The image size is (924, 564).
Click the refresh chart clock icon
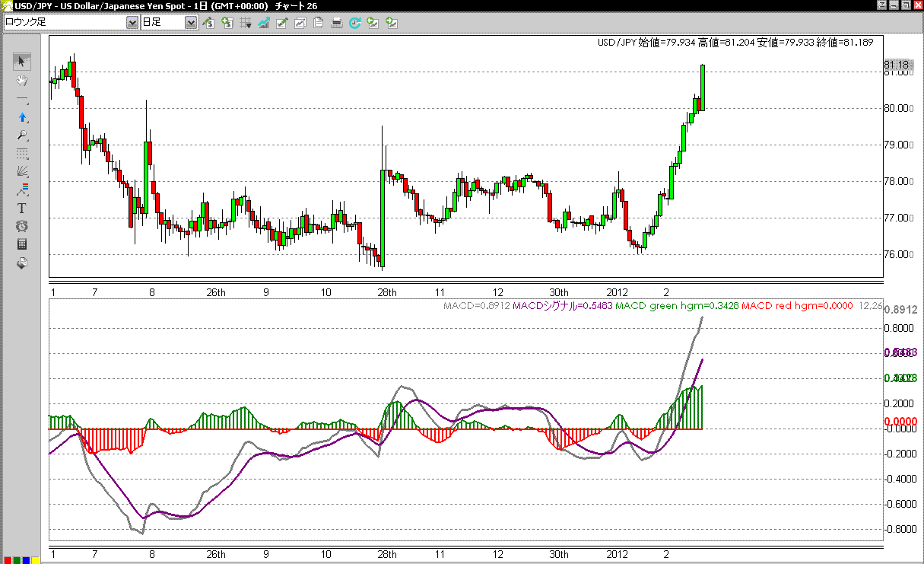coord(355,23)
